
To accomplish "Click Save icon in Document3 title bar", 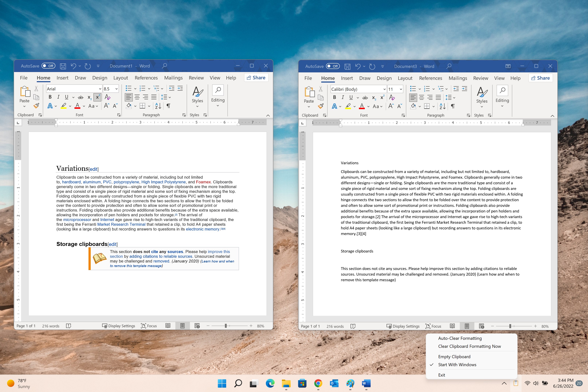I will [x=347, y=66].
